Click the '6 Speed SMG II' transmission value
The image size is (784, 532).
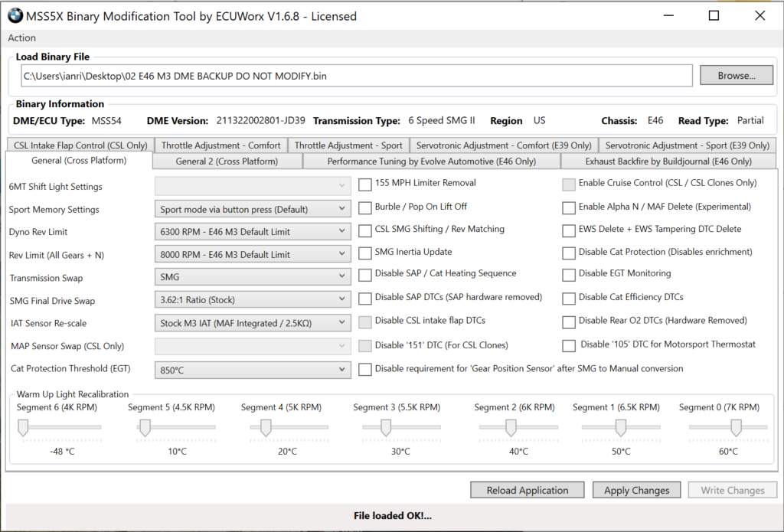[x=442, y=120]
